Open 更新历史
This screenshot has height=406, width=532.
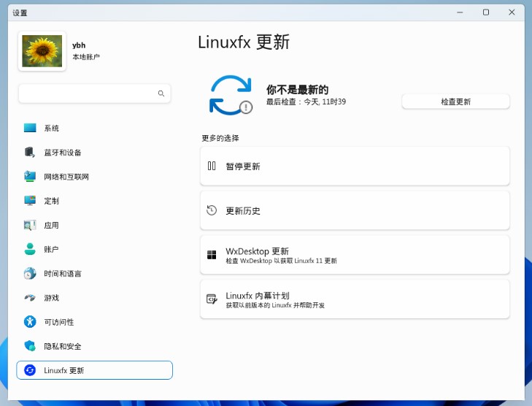[355, 210]
